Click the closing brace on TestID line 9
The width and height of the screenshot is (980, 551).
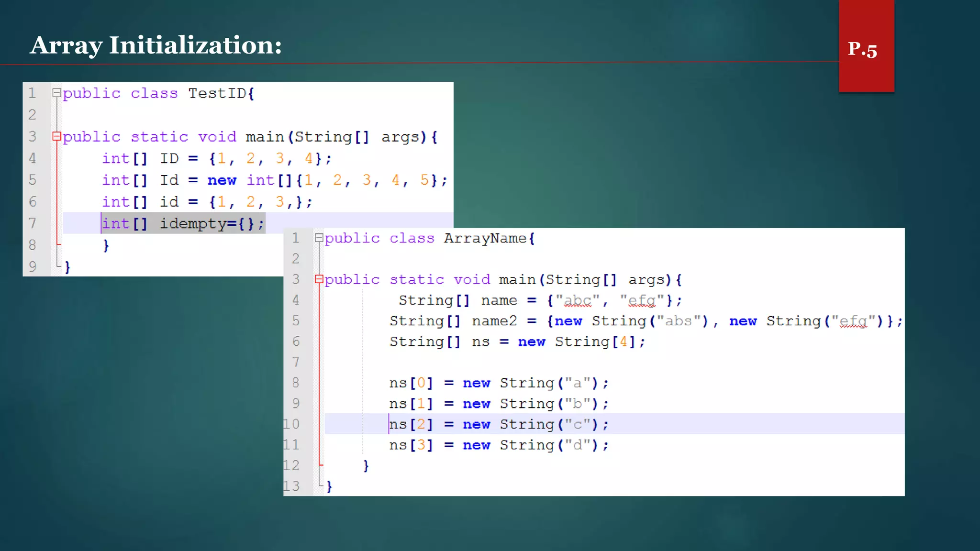coord(67,267)
